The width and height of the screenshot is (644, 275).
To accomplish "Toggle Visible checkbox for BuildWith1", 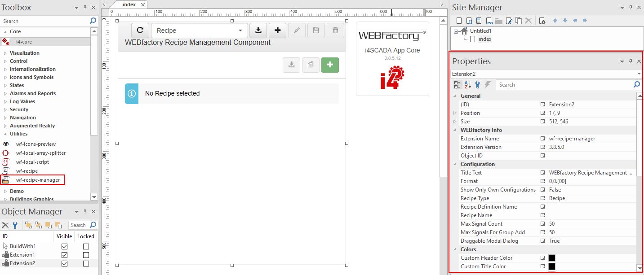I will click(x=64, y=246).
